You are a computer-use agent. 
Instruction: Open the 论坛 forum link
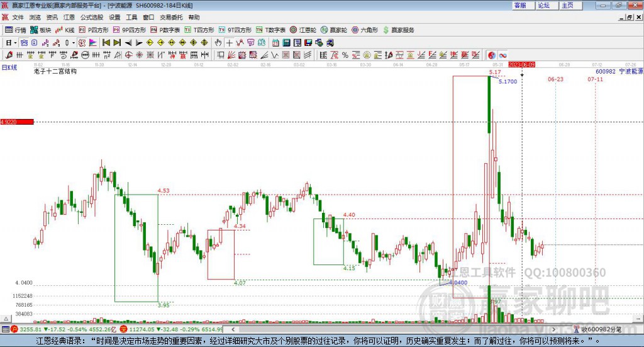point(547,5)
